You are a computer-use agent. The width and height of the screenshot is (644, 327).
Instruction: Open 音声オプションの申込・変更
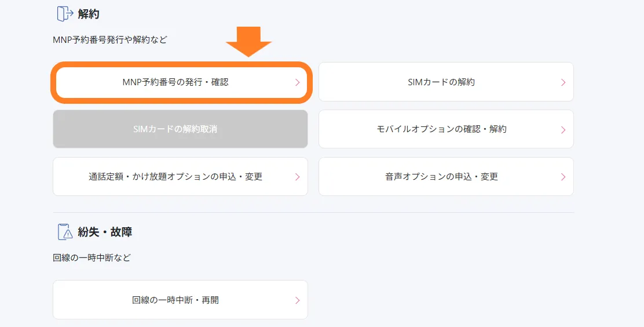[441, 177]
